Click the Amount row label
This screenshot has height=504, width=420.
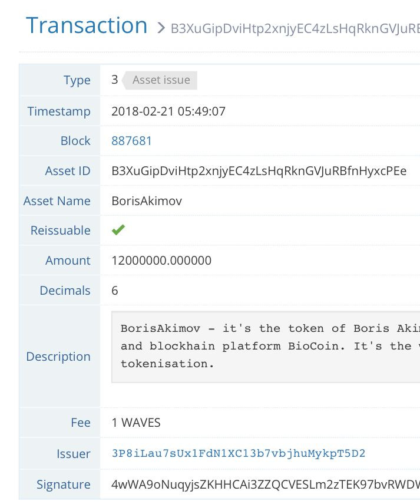pyautogui.click(x=68, y=261)
